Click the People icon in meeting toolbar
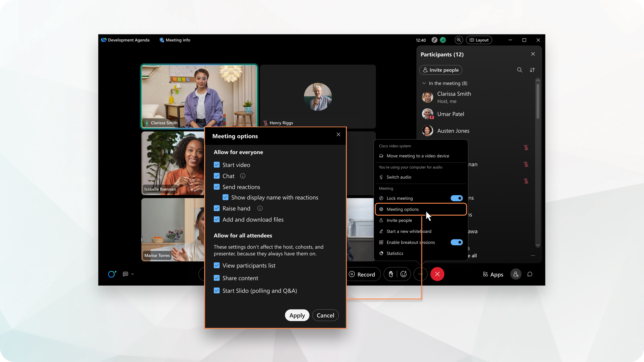The image size is (644, 362). tap(516, 274)
